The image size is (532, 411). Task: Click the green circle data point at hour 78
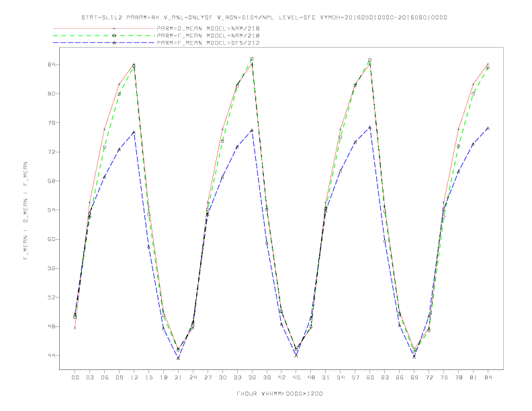point(458,146)
